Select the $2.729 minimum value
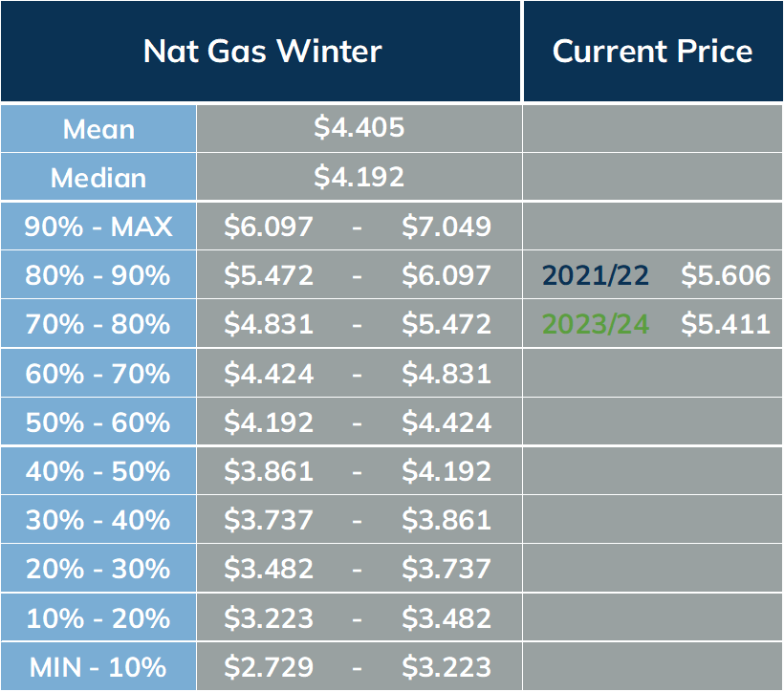 pos(269,667)
